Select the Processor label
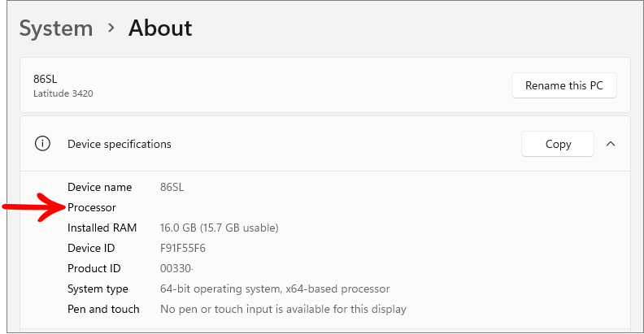This screenshot has height=334, width=644. tap(92, 207)
